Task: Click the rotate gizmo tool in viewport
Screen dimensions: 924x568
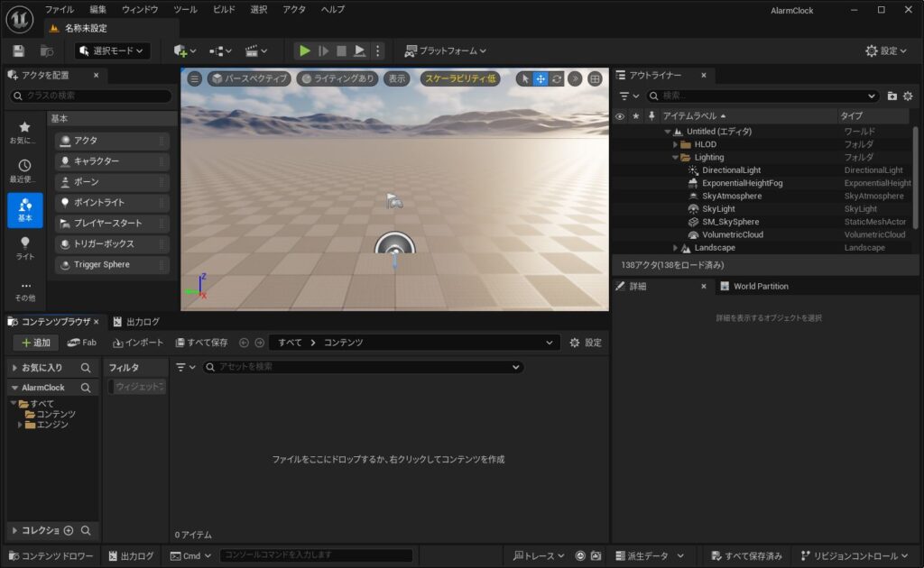Action: [x=557, y=79]
